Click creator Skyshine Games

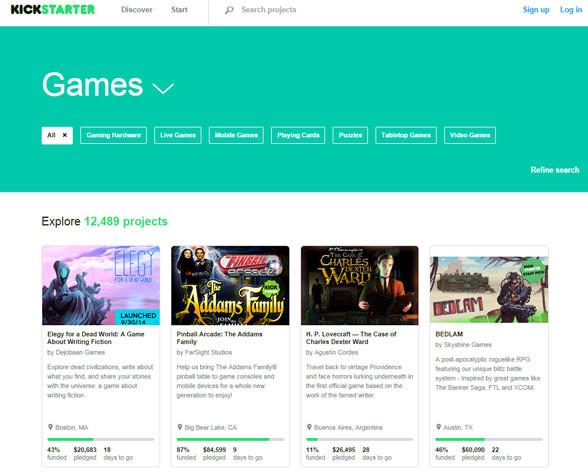[x=468, y=345]
